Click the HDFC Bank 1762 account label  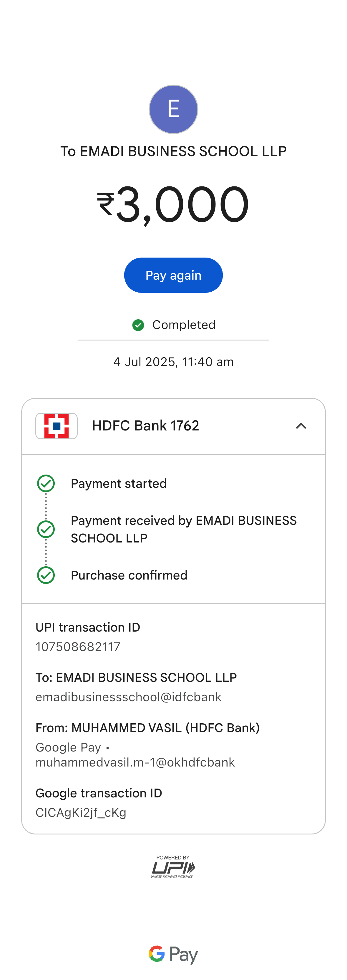[x=145, y=426]
